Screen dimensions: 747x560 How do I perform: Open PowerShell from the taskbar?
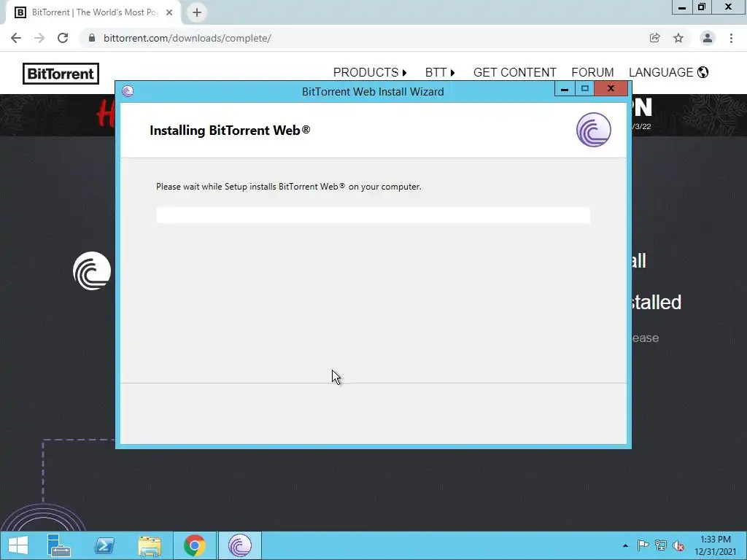[x=104, y=545]
